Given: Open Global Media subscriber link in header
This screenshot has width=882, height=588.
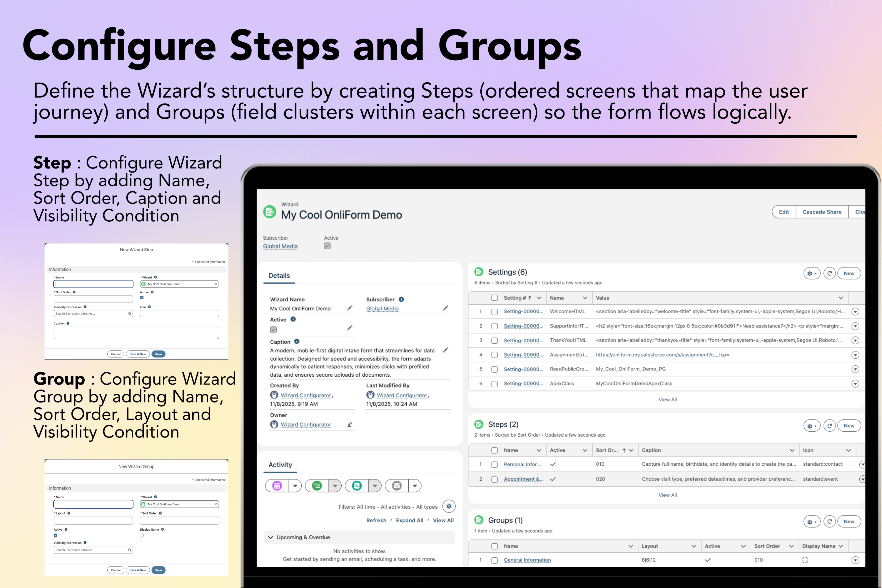Looking at the screenshot, I should [x=280, y=246].
